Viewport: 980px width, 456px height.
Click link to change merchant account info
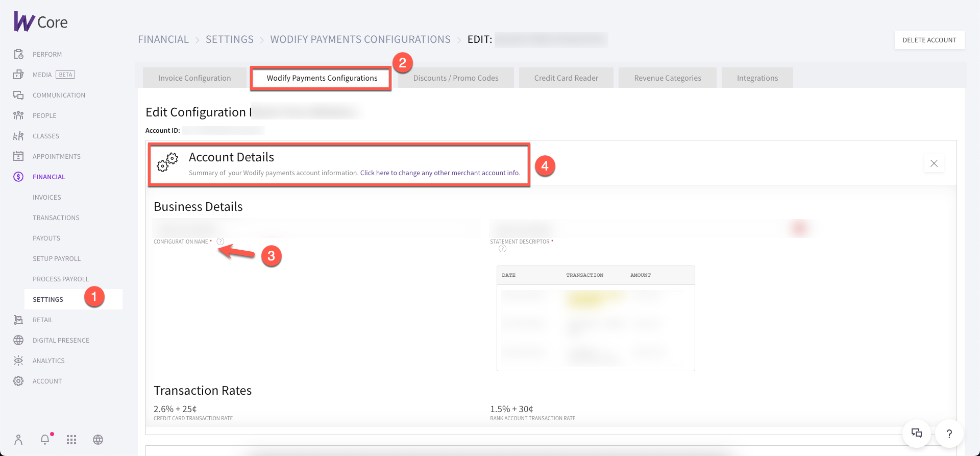440,173
